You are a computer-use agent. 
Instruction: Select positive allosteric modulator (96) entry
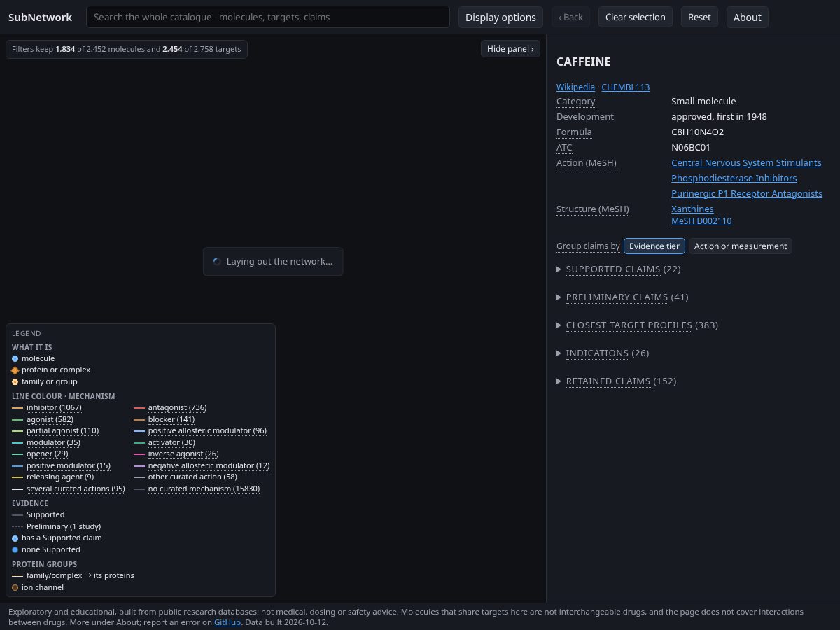pos(207,431)
